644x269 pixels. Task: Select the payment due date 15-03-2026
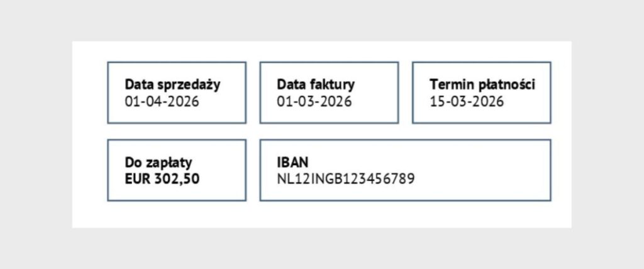click(467, 101)
